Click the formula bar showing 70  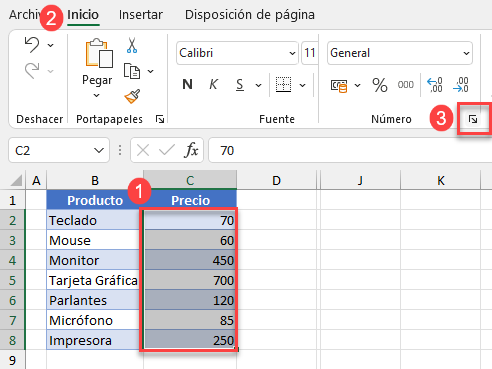point(350,151)
